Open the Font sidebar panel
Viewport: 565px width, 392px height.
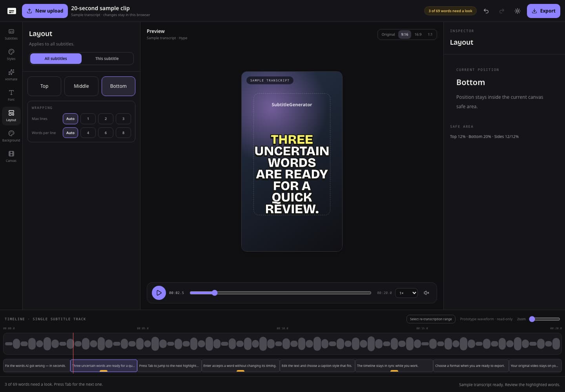point(11,95)
